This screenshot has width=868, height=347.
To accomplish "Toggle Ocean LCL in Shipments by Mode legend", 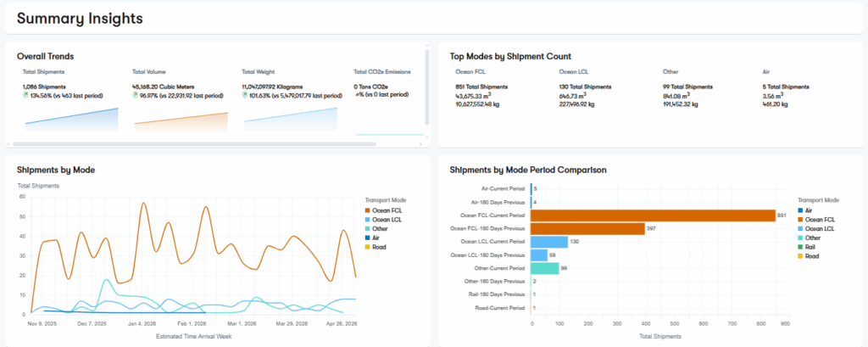I will click(x=384, y=220).
